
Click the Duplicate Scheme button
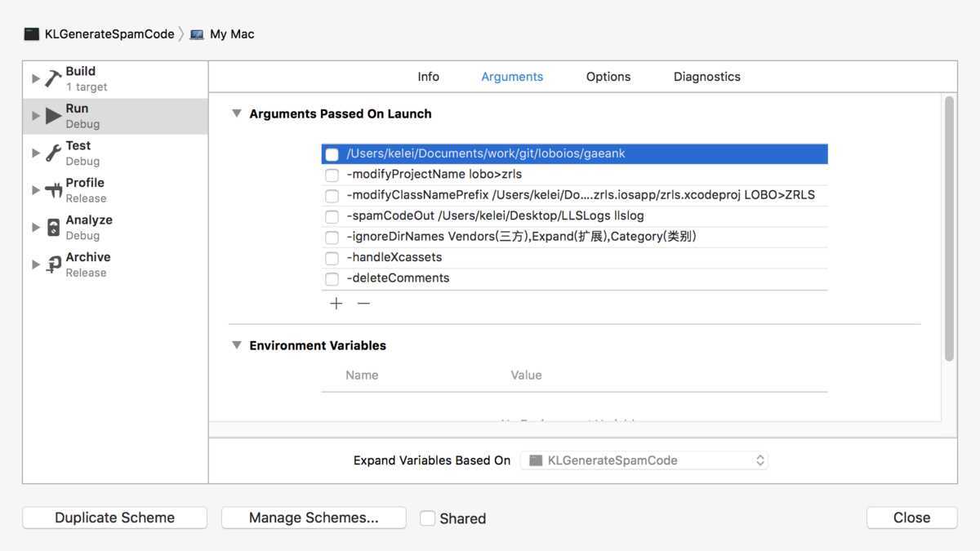click(114, 518)
